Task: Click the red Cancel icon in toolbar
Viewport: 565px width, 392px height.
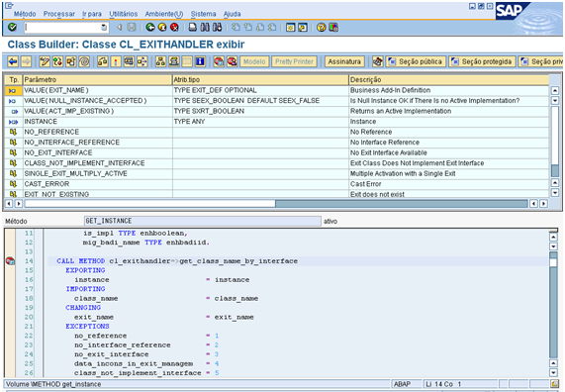Action: tap(174, 27)
